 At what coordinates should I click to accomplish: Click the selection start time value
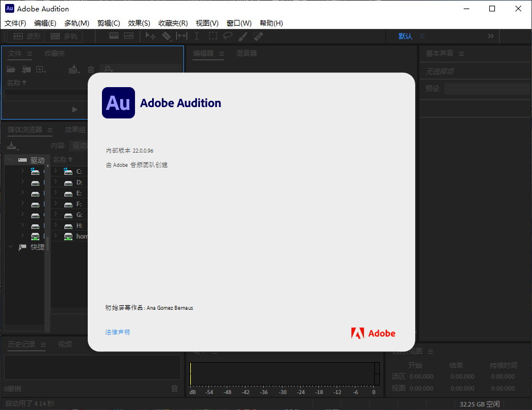coord(421,376)
